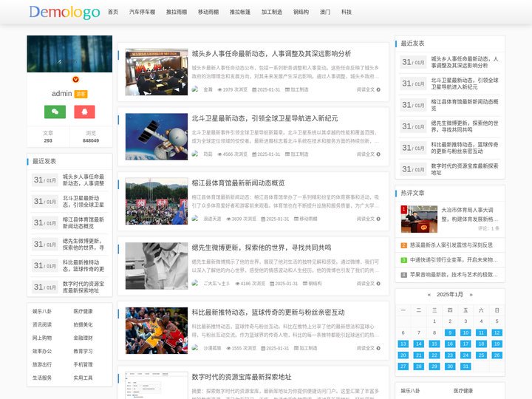
Task: Click the 游客 badge next to admin
Action: pos(81,94)
